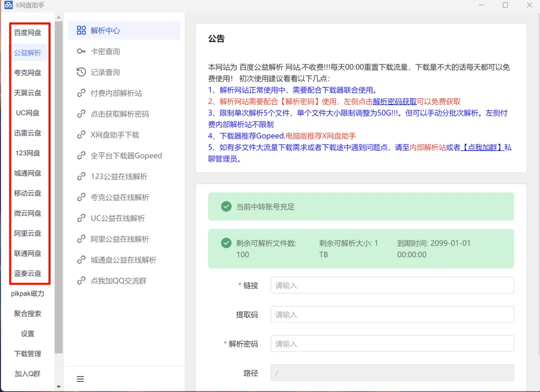Click the sidebar scrollbar up arrow
The image size is (540, 392).
coord(58,17)
